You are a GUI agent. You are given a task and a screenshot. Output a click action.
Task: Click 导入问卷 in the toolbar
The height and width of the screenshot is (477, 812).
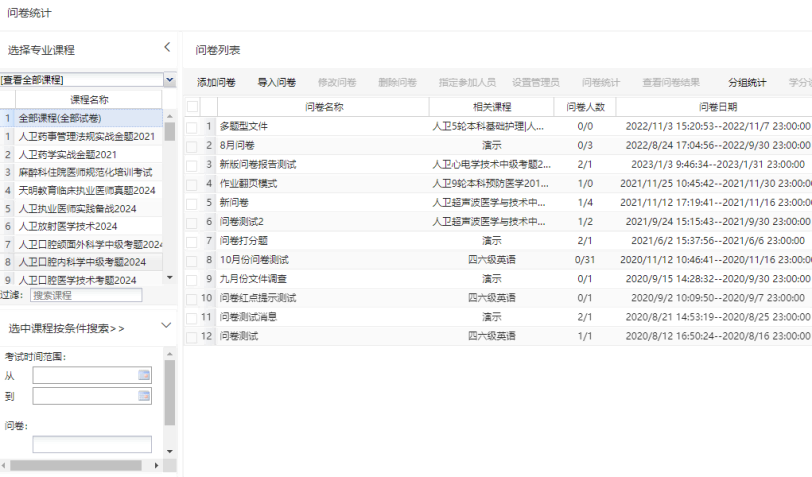276,82
